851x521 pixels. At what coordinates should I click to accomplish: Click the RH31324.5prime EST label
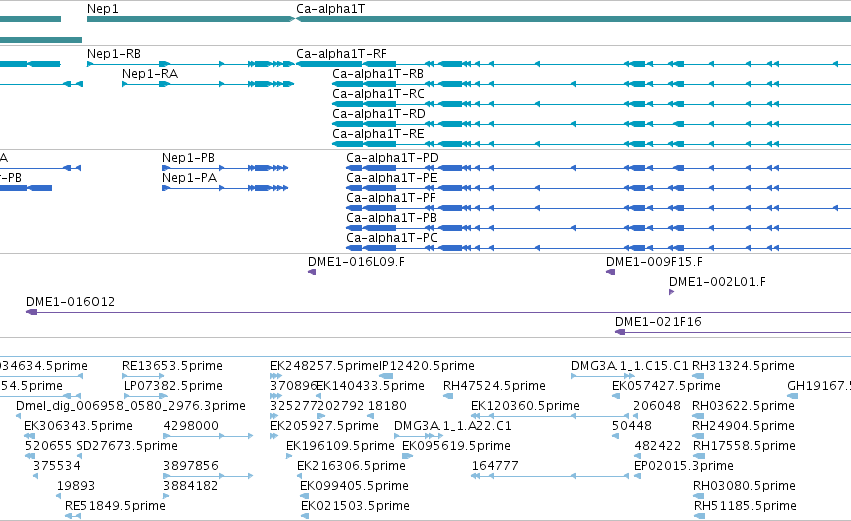coord(744,366)
